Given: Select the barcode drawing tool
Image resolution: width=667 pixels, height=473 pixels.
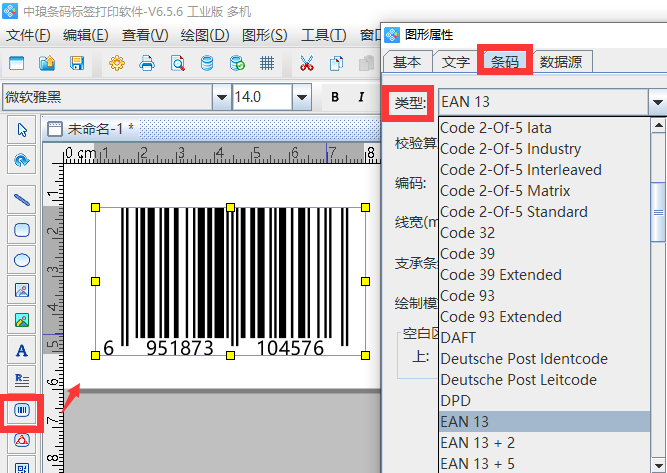Looking at the screenshot, I should click(22, 410).
